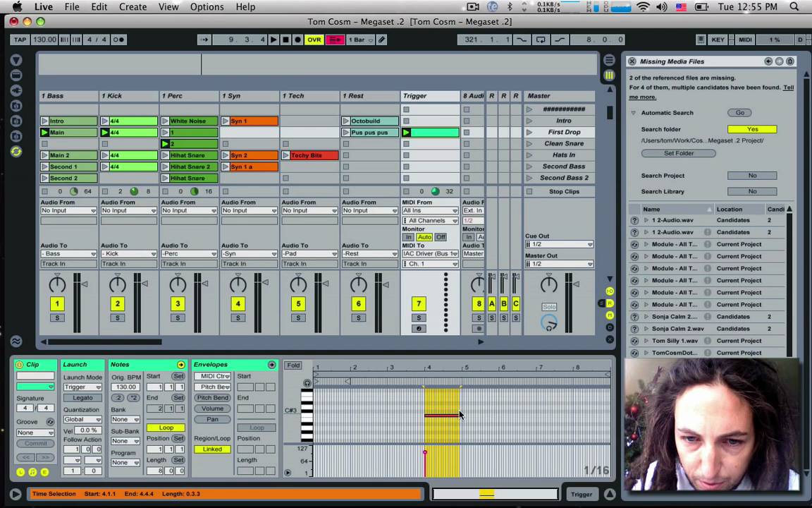Open Audio To dropdown showing - Bass
This screenshot has width=812, height=508.
coord(69,253)
